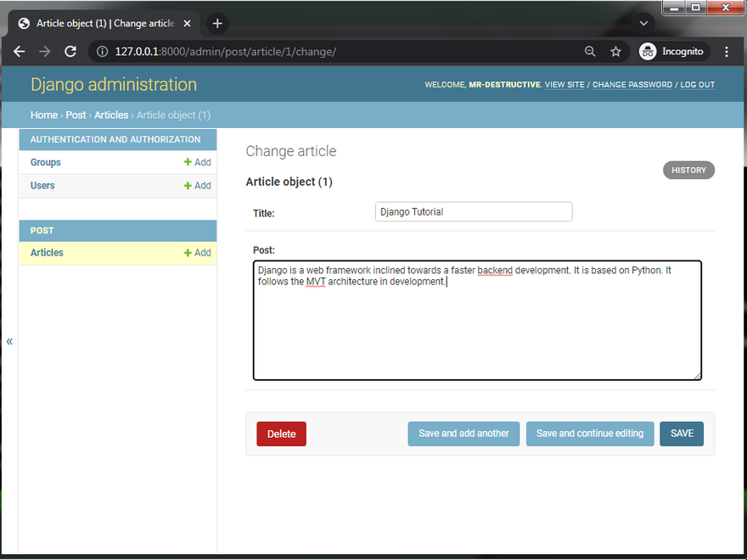747x560 pixels.
Task: Click into the Title input field
Action: tap(474, 212)
